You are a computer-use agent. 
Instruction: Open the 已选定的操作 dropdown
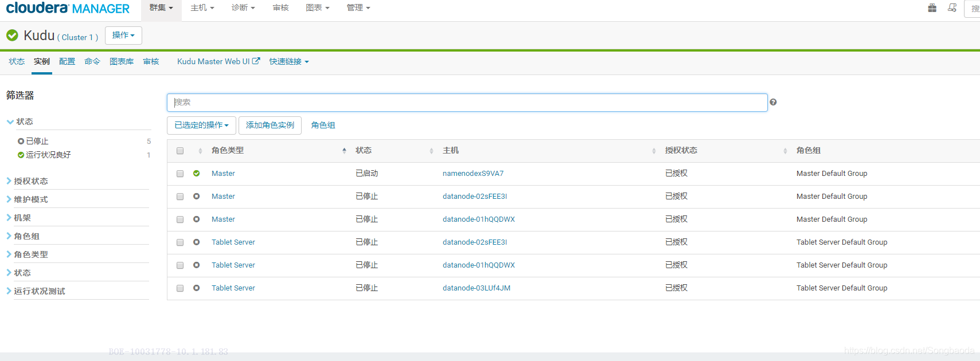click(x=201, y=125)
